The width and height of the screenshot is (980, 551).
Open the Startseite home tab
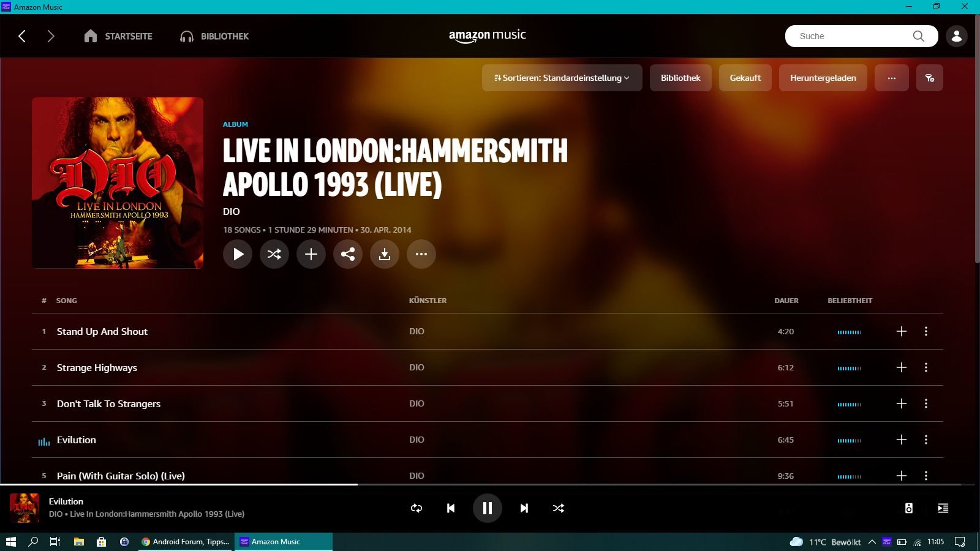pyautogui.click(x=118, y=36)
